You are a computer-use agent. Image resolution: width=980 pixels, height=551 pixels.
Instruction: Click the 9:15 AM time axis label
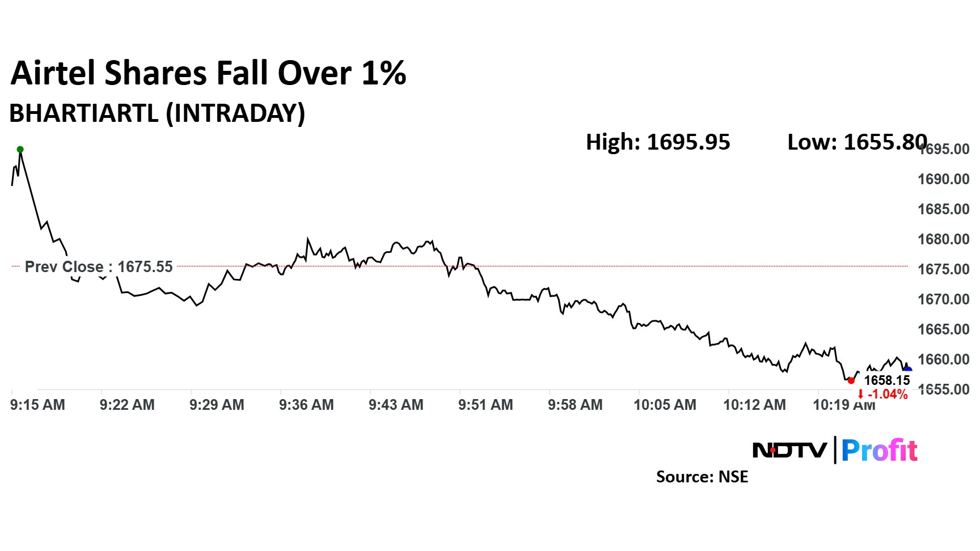point(37,405)
